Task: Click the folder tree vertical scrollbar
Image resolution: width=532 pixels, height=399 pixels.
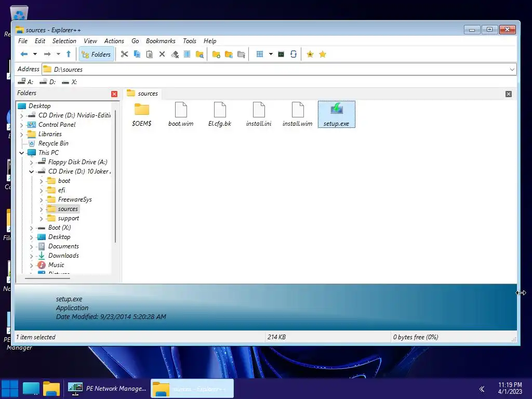Action: click(x=115, y=177)
